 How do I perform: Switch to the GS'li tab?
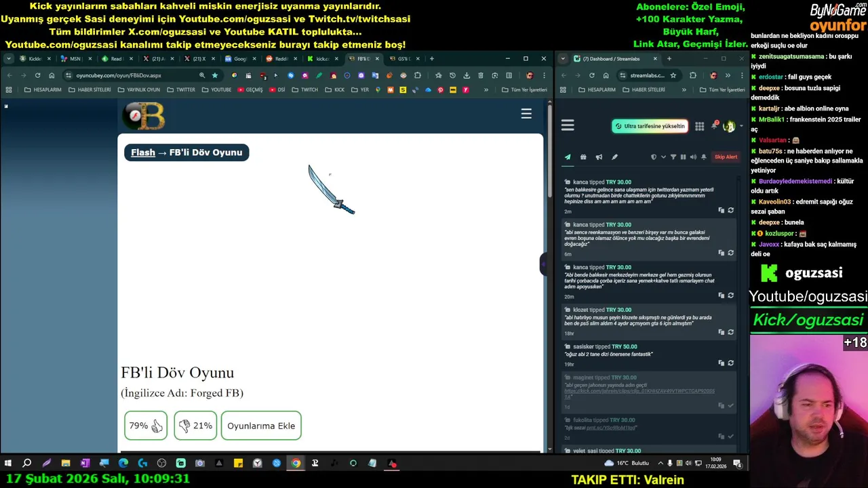pos(404,59)
